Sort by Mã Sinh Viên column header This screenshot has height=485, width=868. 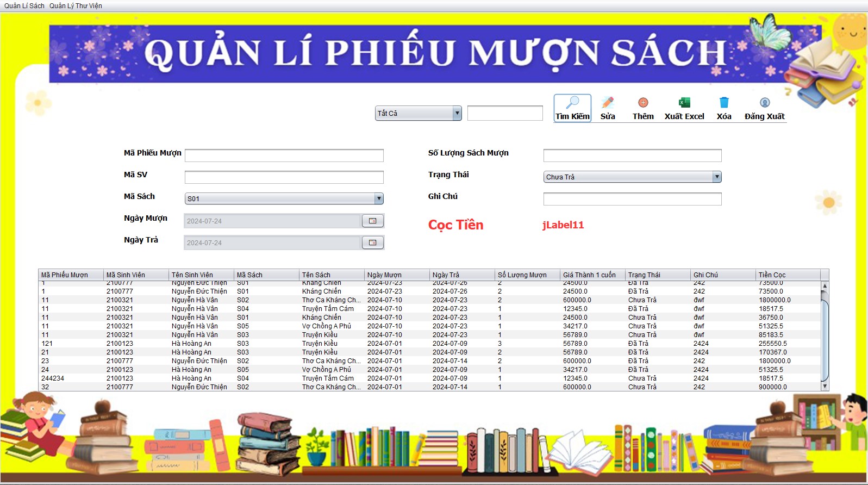136,275
